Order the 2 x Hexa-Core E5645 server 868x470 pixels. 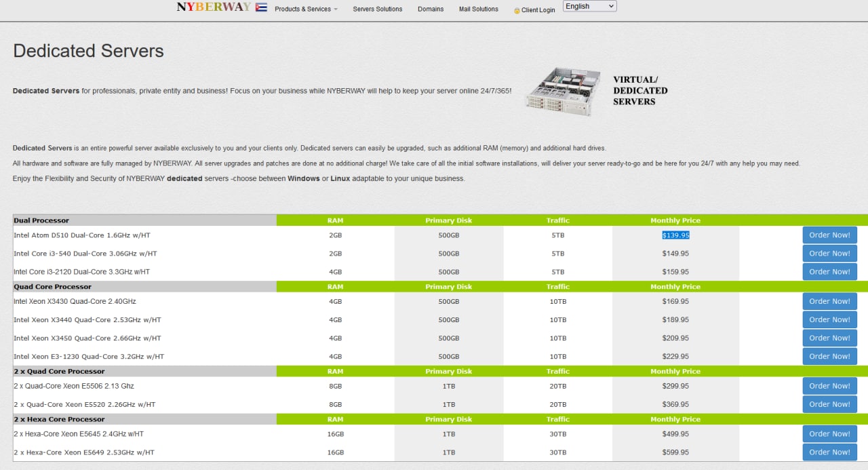(x=829, y=434)
